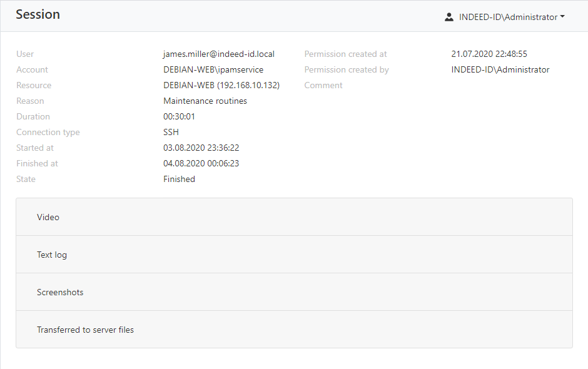Viewport: 588px width, 369px height.
Task: Click the reason text Maintenance routines
Action: pyautogui.click(x=205, y=101)
